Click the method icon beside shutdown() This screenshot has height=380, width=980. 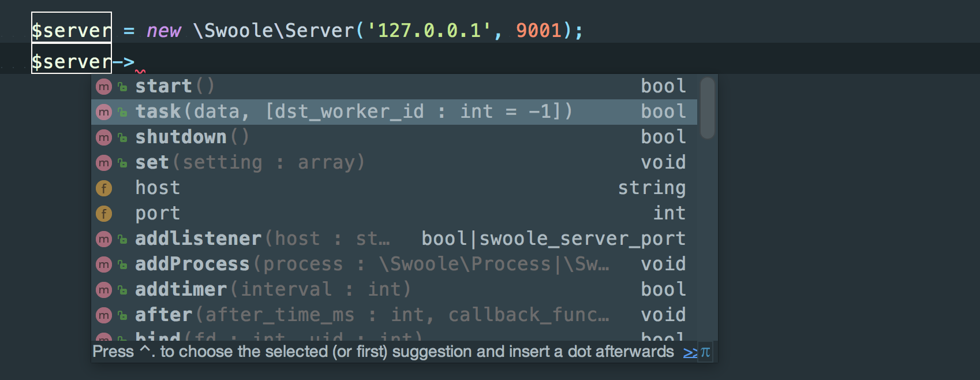104,137
